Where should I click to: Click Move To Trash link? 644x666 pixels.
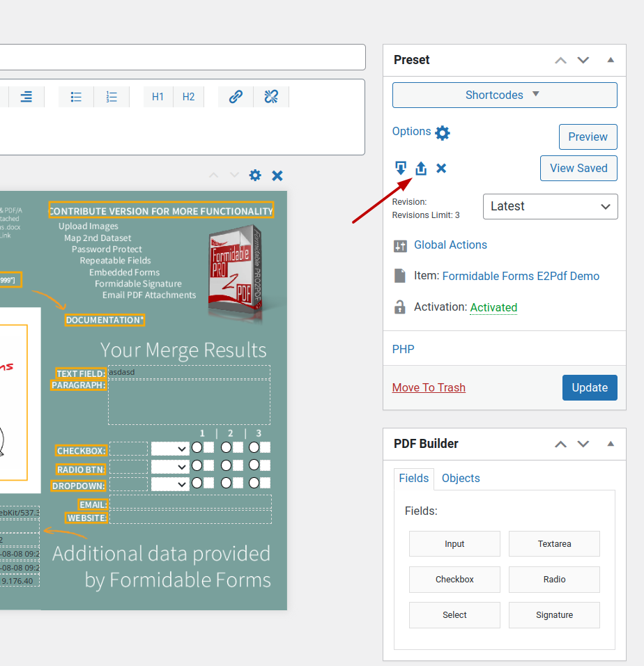click(x=429, y=388)
